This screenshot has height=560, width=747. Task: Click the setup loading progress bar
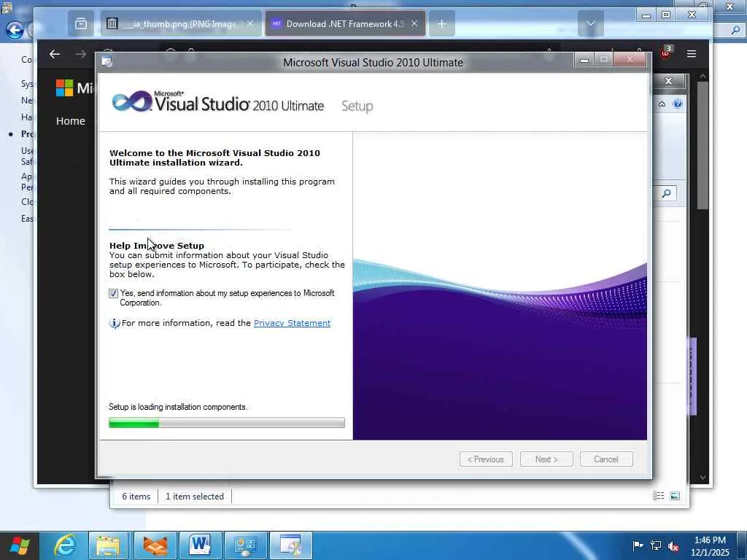(x=227, y=422)
